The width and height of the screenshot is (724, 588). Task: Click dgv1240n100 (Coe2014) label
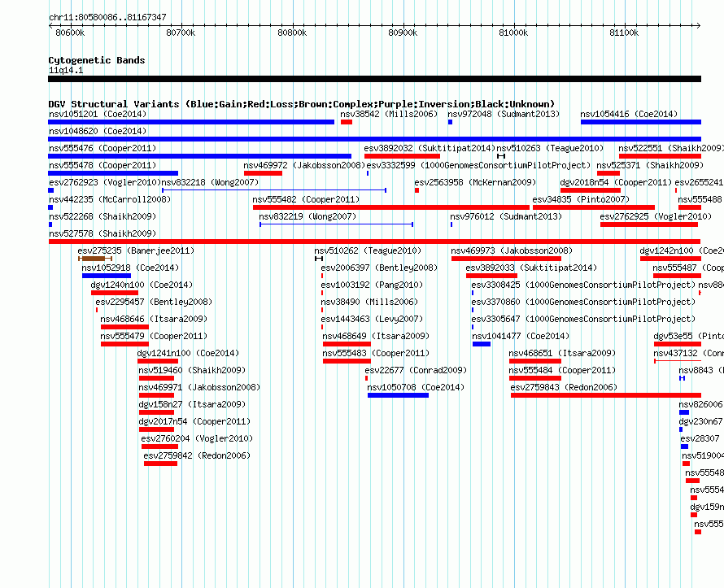[142, 285]
